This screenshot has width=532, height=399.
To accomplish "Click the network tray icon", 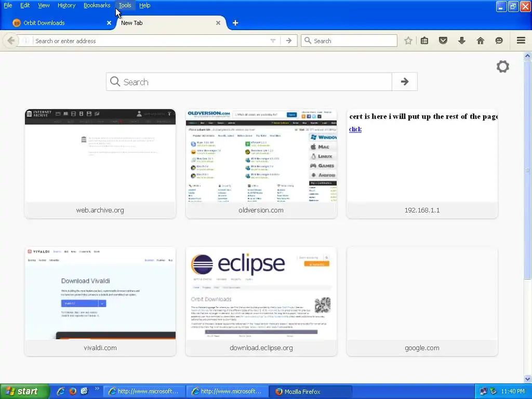I will click(x=483, y=391).
